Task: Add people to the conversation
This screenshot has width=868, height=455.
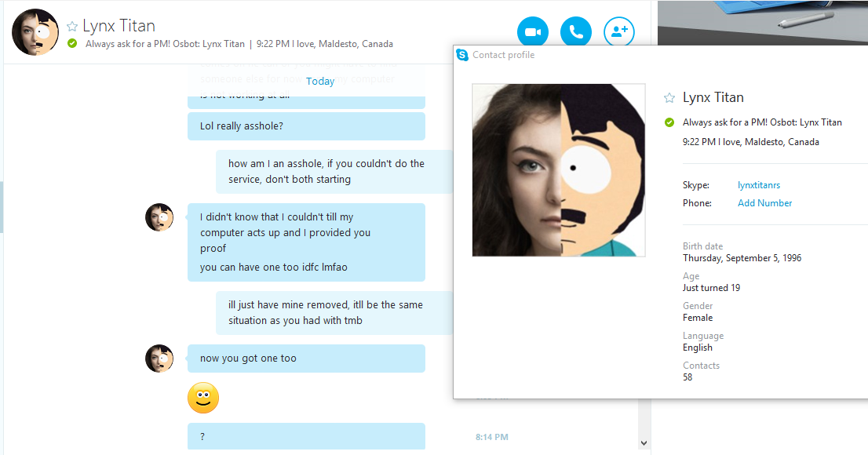Action: pos(619,31)
